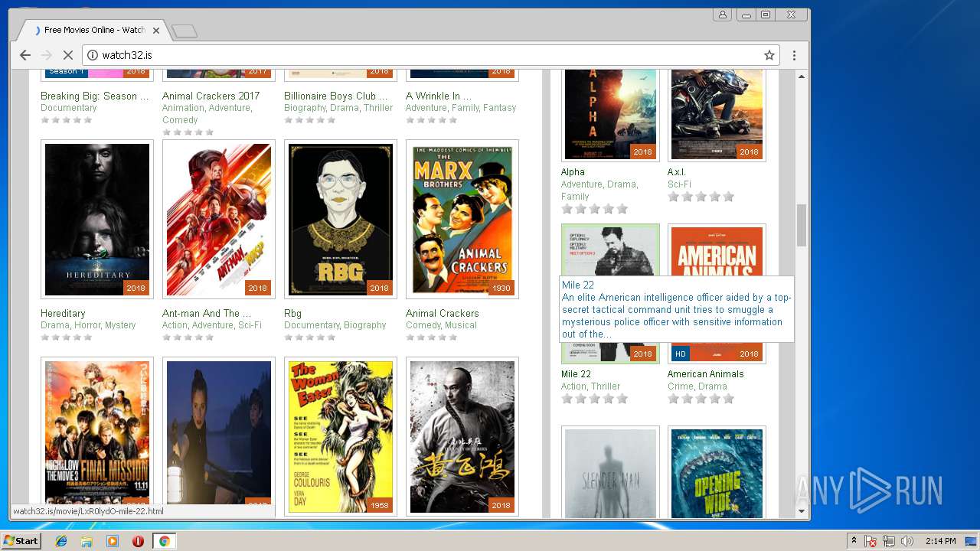Viewport: 980px width, 551px height.
Task: Click the 2:14 PM system clock
Action: coord(941,541)
